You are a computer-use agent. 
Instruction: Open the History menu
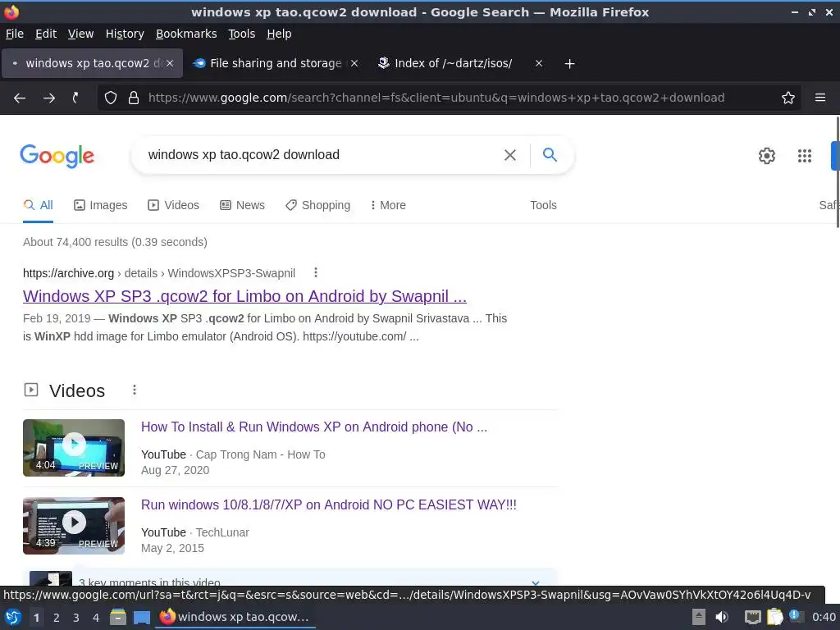click(x=125, y=34)
